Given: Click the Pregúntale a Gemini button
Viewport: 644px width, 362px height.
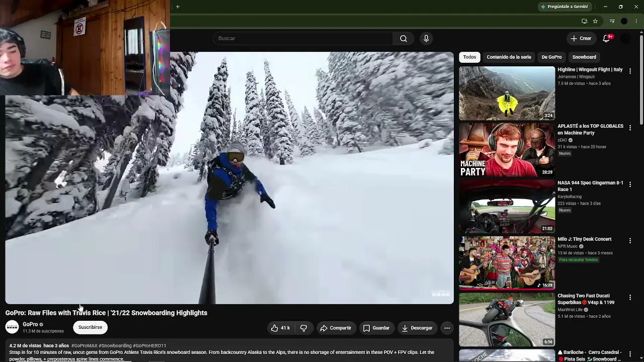Looking at the screenshot, I should (564, 7).
